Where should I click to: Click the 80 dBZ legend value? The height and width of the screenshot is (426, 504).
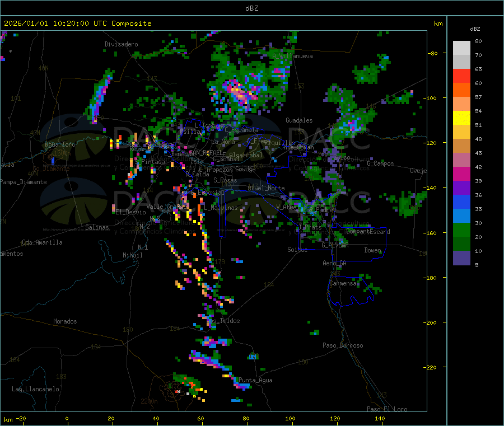pos(478,41)
